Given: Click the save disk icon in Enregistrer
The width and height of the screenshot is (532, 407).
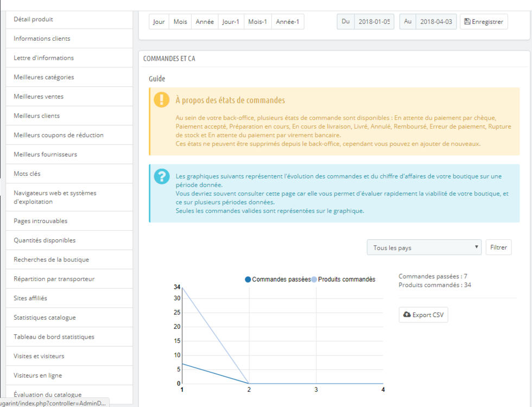Looking at the screenshot, I should point(467,22).
